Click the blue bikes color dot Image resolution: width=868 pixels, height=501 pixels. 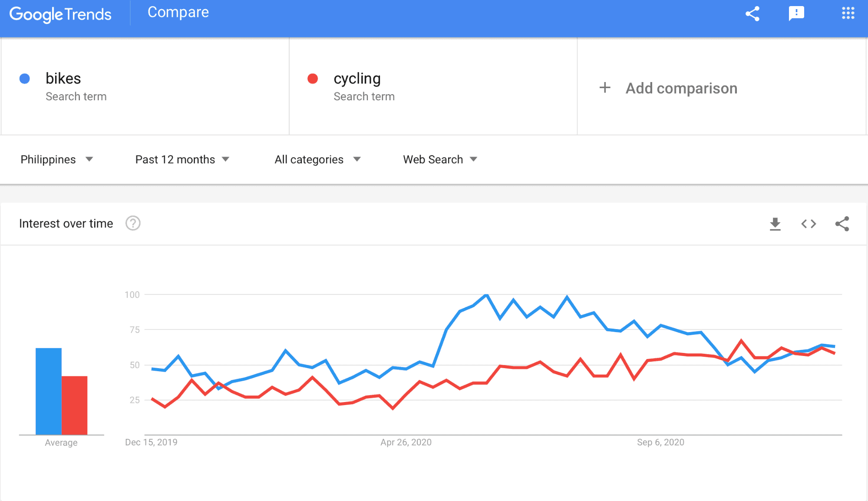click(25, 79)
